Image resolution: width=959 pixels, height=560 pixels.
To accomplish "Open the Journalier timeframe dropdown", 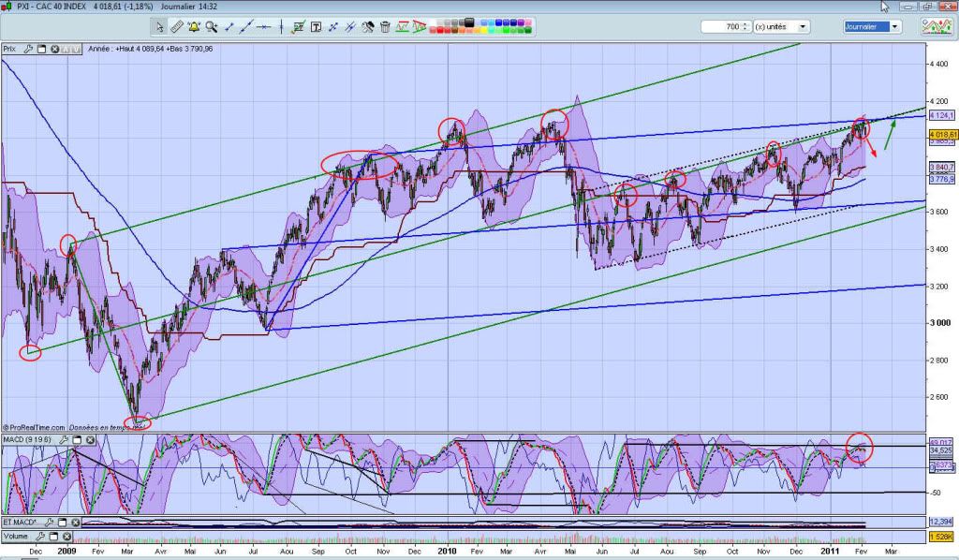I will pyautogui.click(x=895, y=27).
